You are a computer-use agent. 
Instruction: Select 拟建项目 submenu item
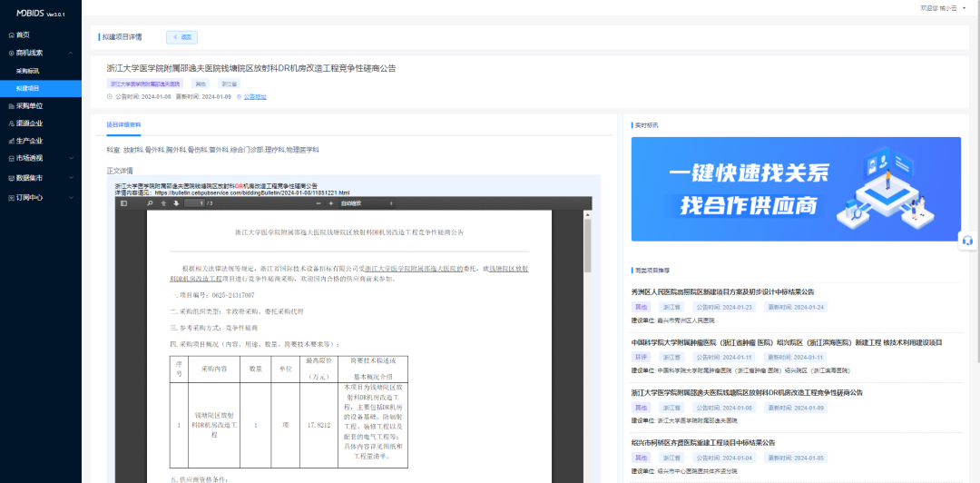(x=41, y=88)
